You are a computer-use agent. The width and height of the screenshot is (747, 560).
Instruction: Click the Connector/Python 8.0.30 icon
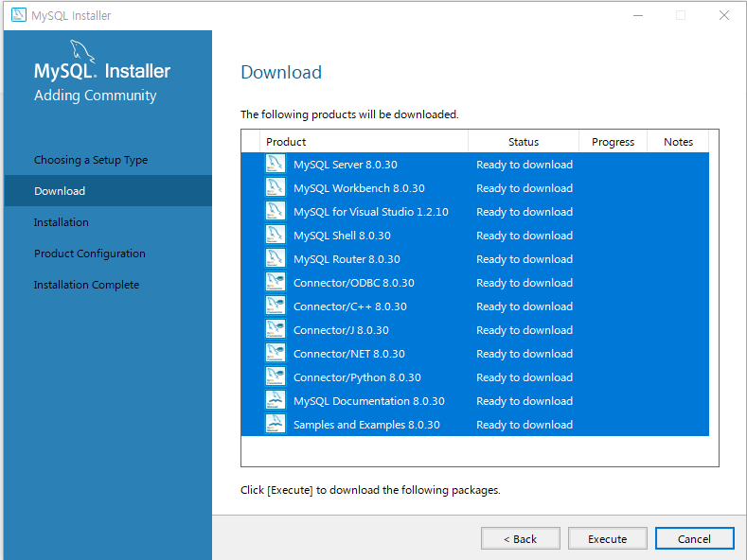click(x=276, y=377)
